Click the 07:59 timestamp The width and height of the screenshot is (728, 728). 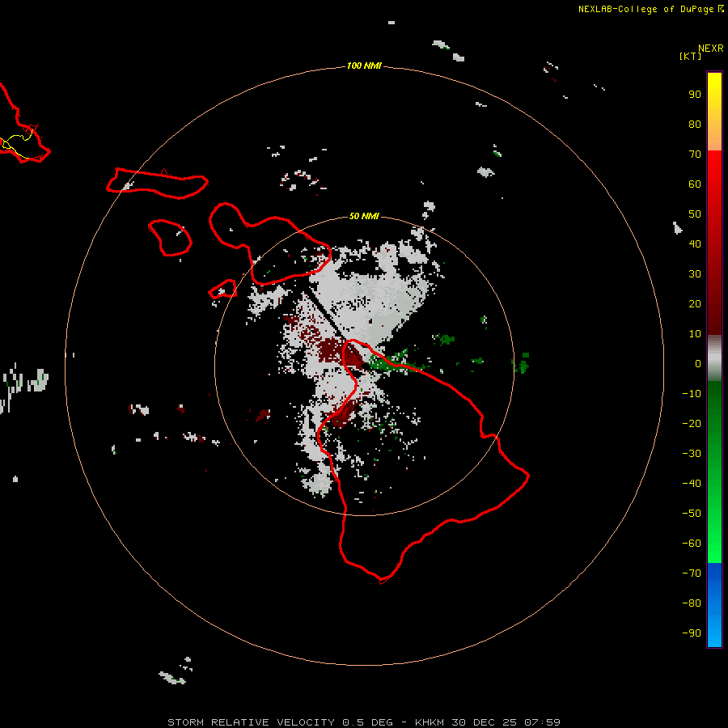click(x=542, y=722)
